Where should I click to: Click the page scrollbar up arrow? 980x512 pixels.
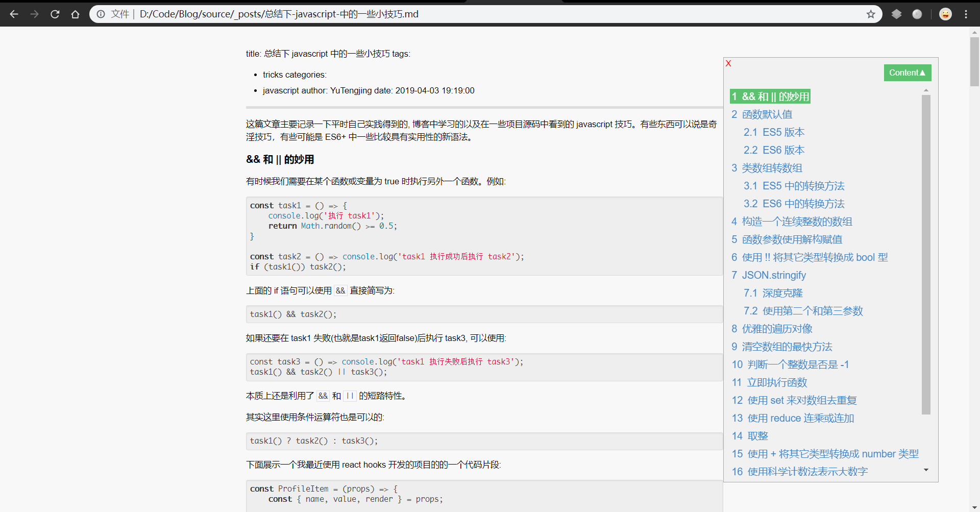coord(974,32)
